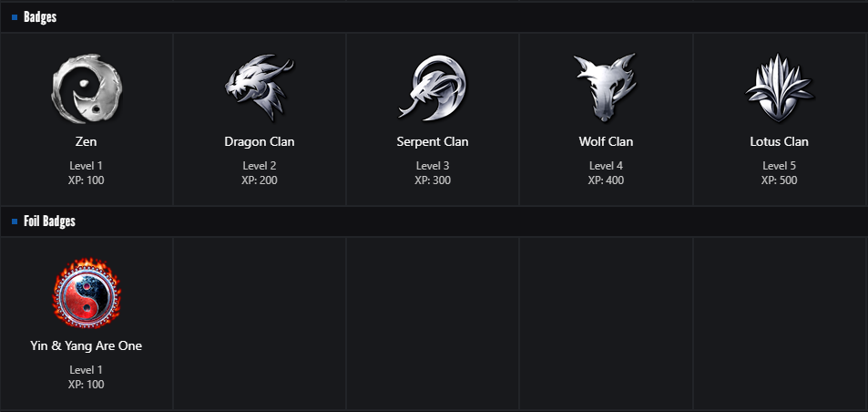The height and width of the screenshot is (412, 868).
Task: Click the Badges section header
Action: click(40, 17)
